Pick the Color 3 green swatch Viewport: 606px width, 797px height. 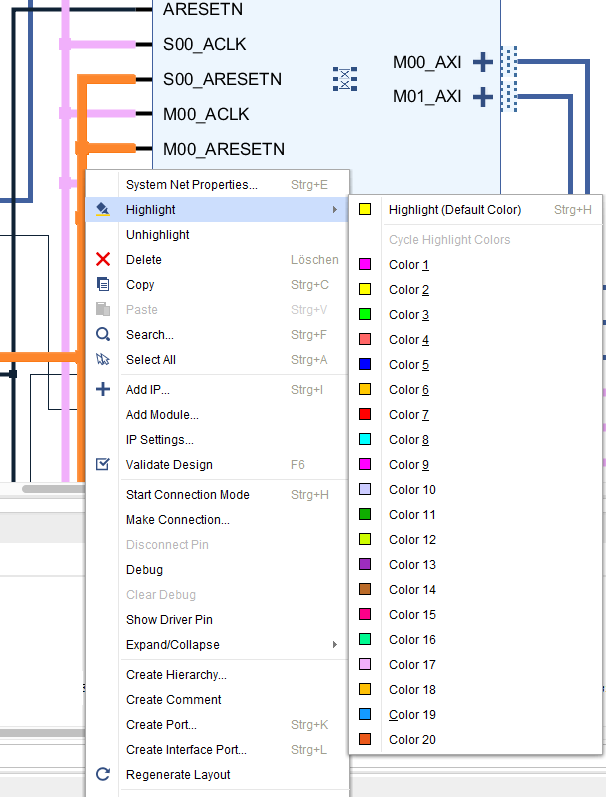365,314
